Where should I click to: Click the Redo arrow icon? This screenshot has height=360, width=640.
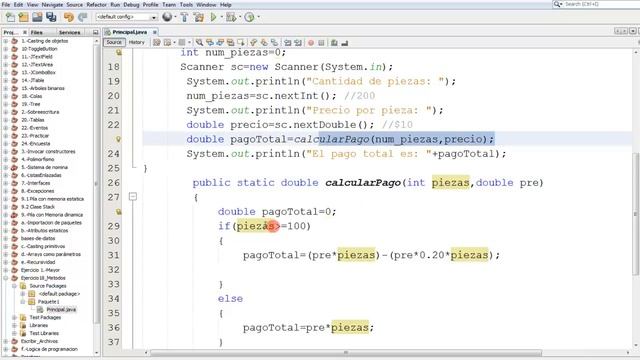82,17
